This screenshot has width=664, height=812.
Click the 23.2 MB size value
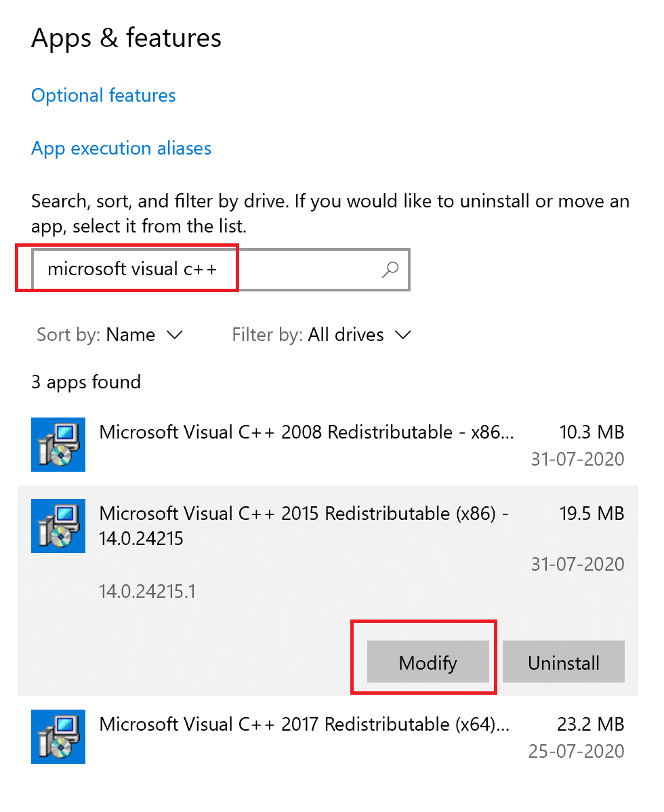click(591, 724)
